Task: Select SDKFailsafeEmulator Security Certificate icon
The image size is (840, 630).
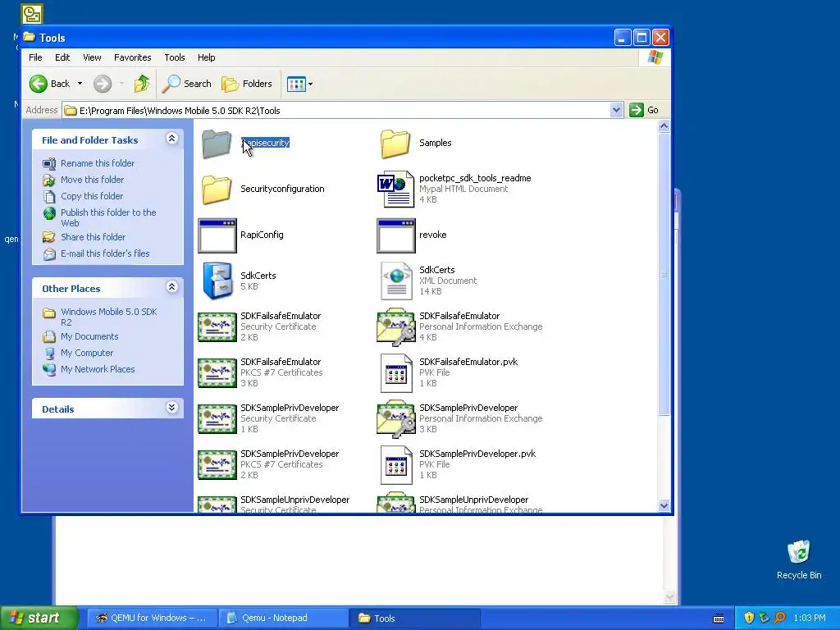Action: (217, 326)
